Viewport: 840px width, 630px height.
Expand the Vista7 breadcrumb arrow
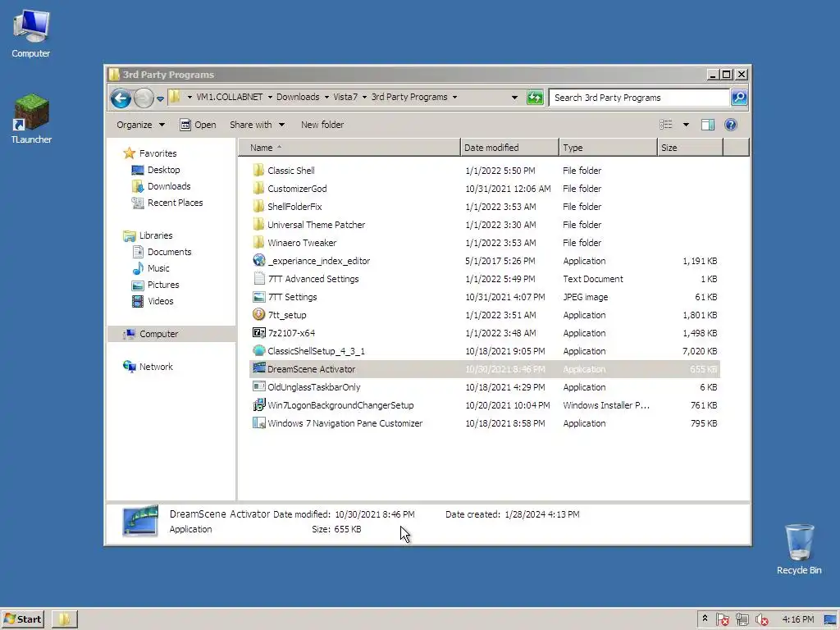364,98
